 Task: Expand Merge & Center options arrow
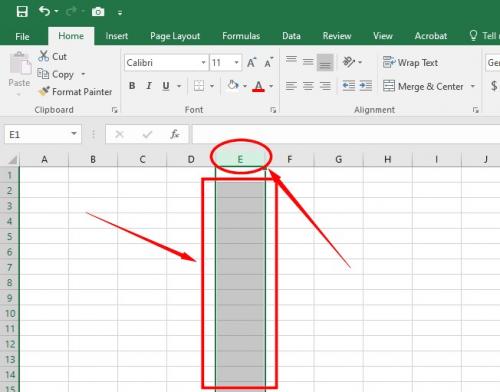coord(473,86)
